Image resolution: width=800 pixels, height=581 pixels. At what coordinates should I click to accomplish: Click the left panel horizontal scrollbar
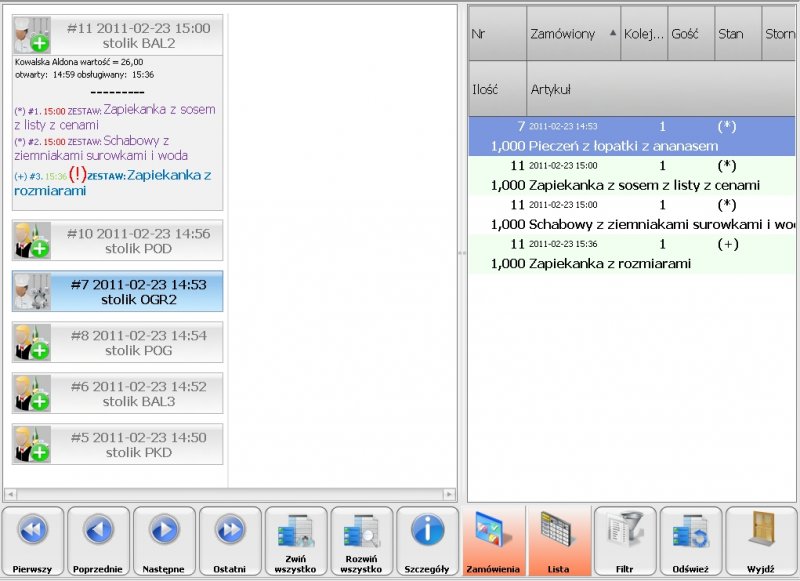click(x=230, y=494)
